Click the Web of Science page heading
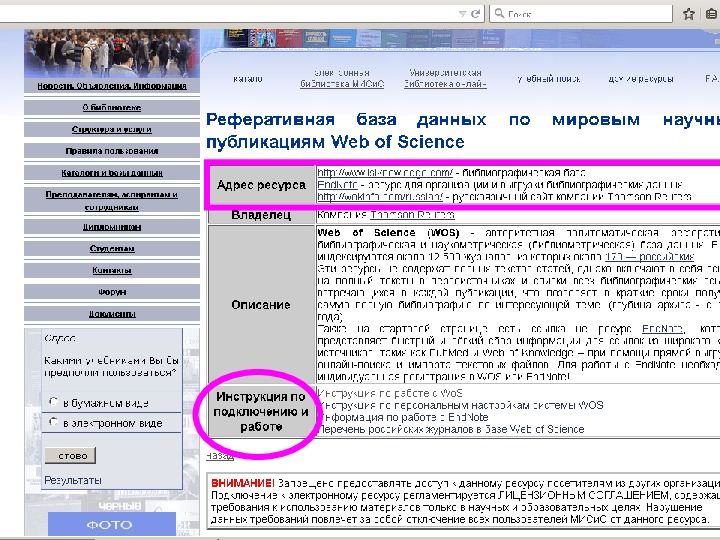Viewport: 720px width, 540px height. pyautogui.click(x=463, y=130)
